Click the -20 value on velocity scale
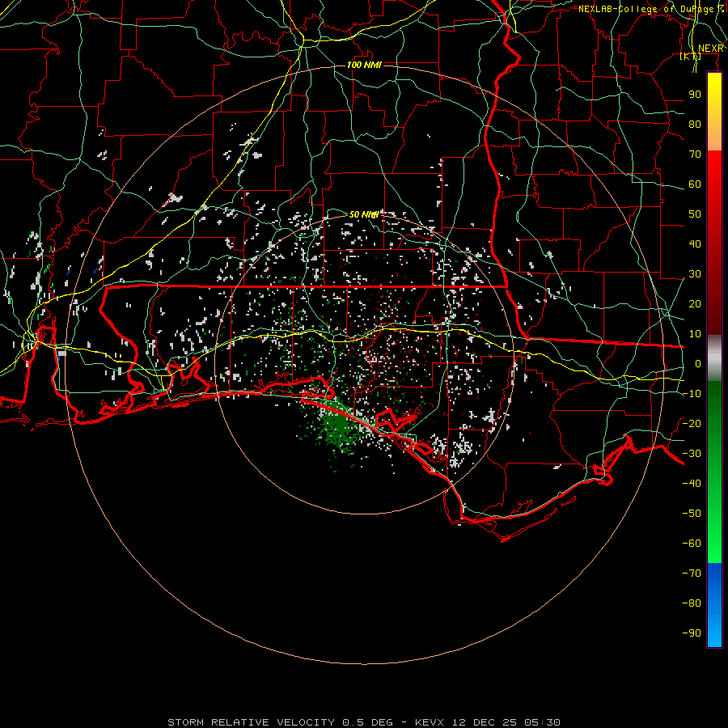The height and width of the screenshot is (728, 728). coord(692,424)
